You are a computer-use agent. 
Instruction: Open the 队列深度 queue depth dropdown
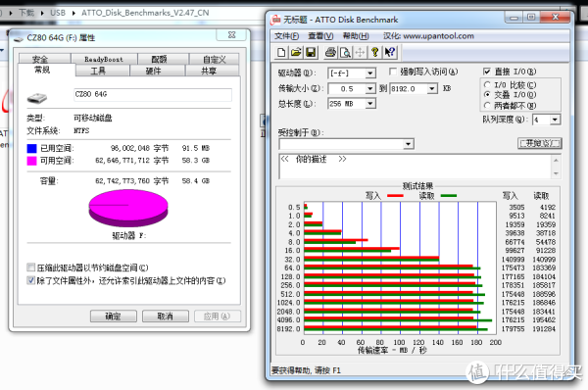555,120
